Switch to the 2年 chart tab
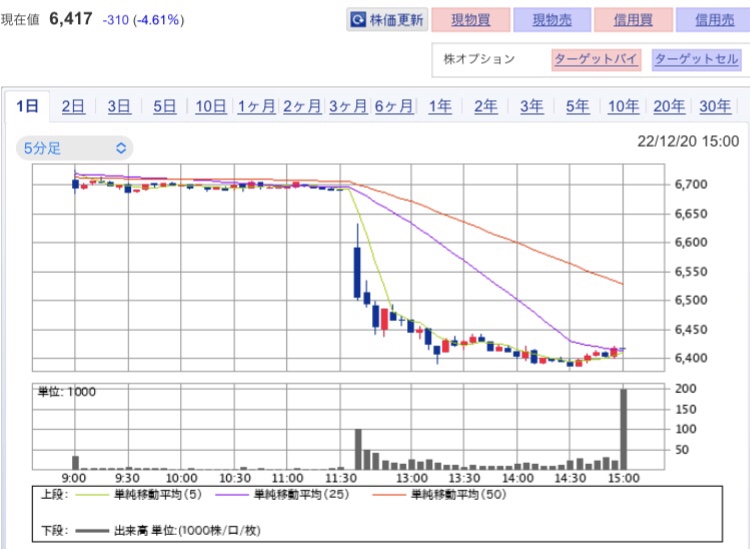The width and height of the screenshot is (750, 549). [486, 106]
